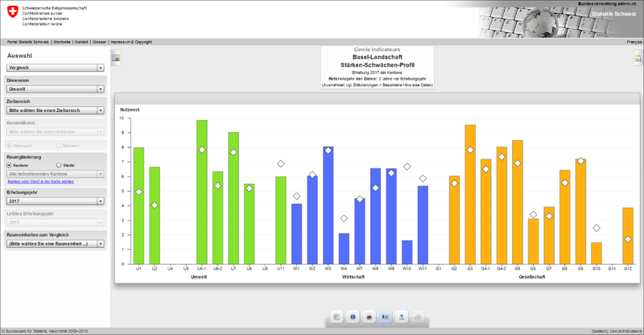Open the Raumeinheiten zum Vergleich dropdown
Screen dimensions: 644x335
(x=56, y=244)
